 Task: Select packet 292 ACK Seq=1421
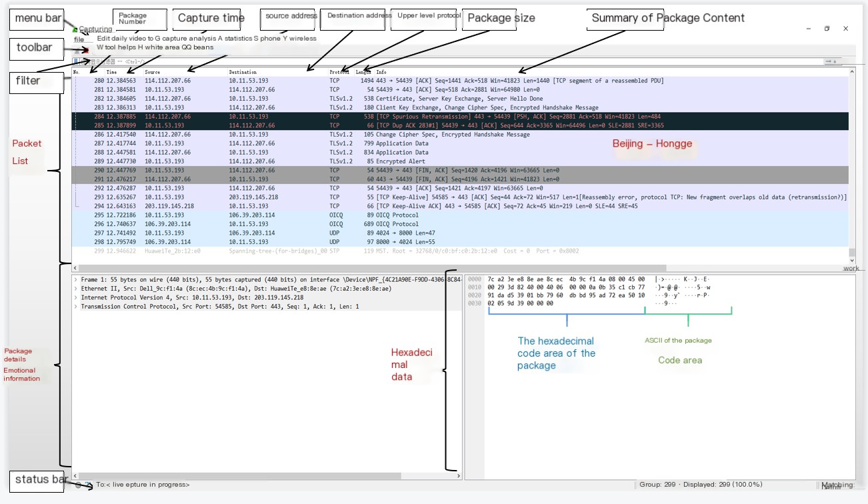pyautogui.click(x=460, y=189)
